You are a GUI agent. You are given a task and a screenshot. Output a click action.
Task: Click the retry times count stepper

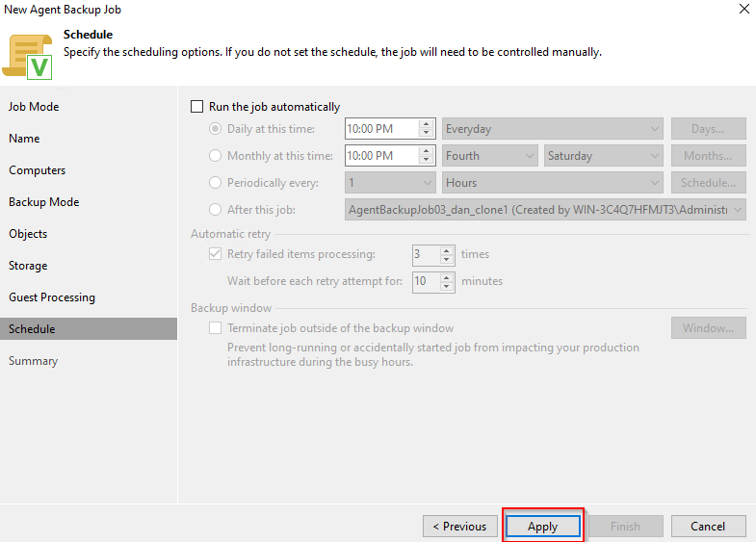click(446, 255)
